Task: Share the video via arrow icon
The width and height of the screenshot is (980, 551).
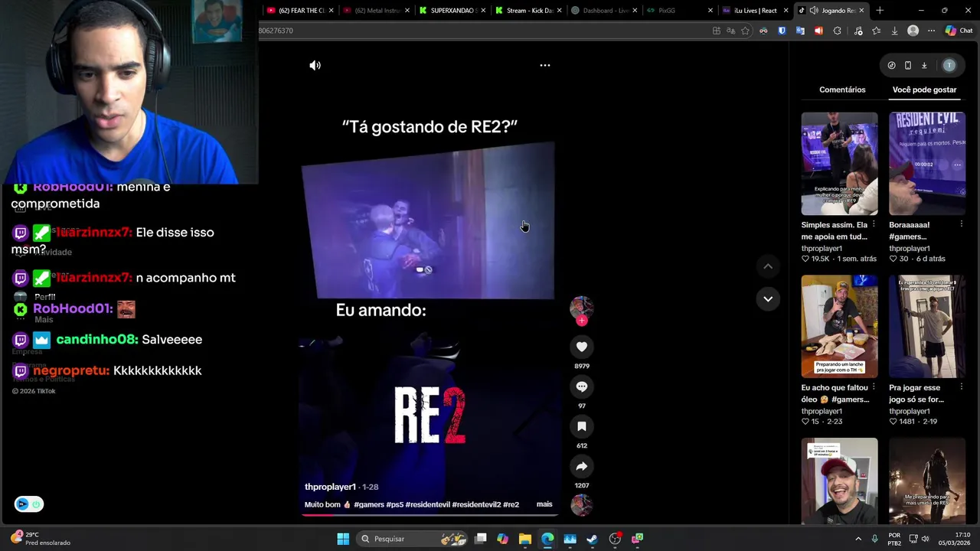Action: [582, 466]
